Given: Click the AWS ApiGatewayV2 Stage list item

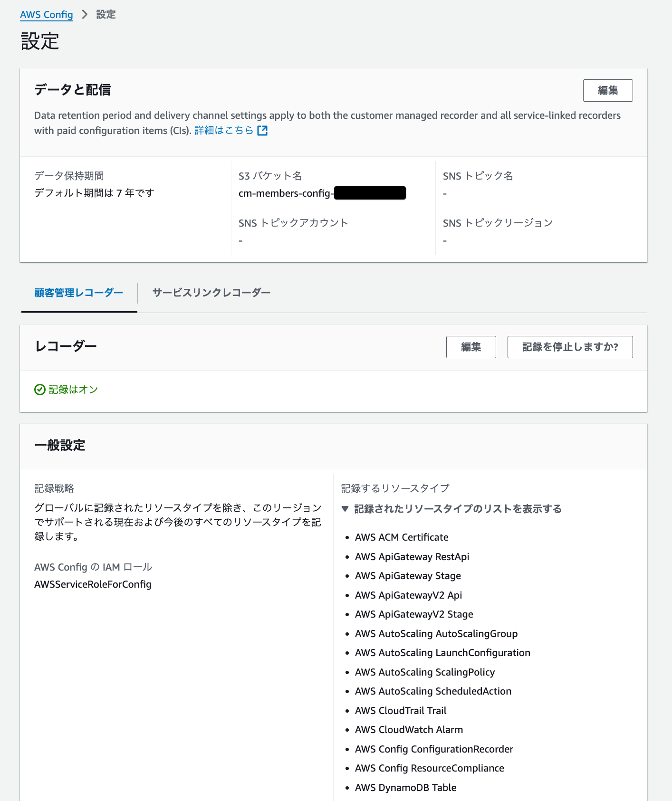Looking at the screenshot, I should (x=414, y=614).
